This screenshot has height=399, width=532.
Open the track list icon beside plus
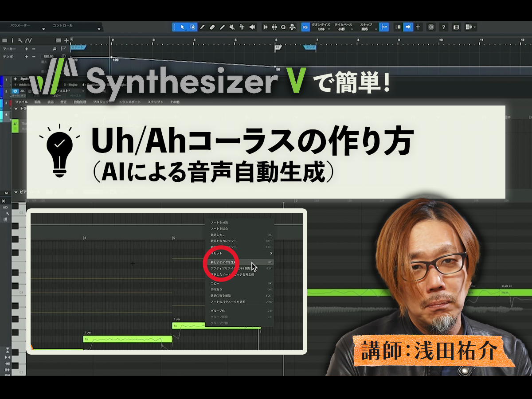(59, 40)
